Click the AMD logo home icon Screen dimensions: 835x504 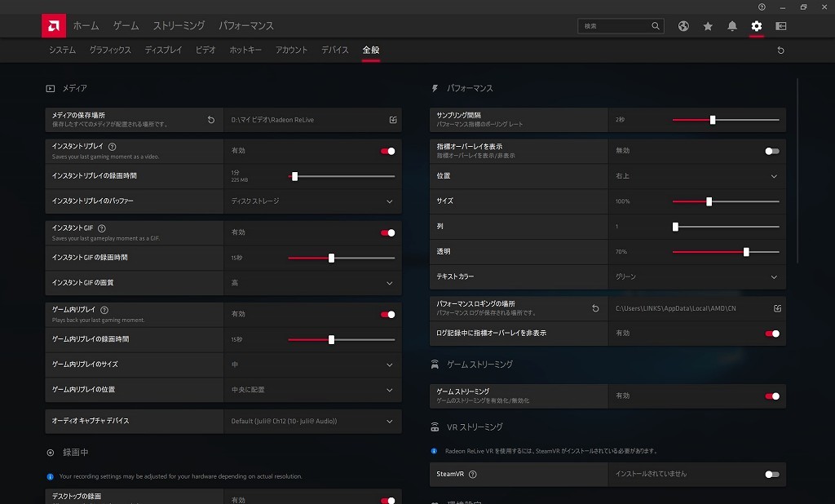coord(54,26)
